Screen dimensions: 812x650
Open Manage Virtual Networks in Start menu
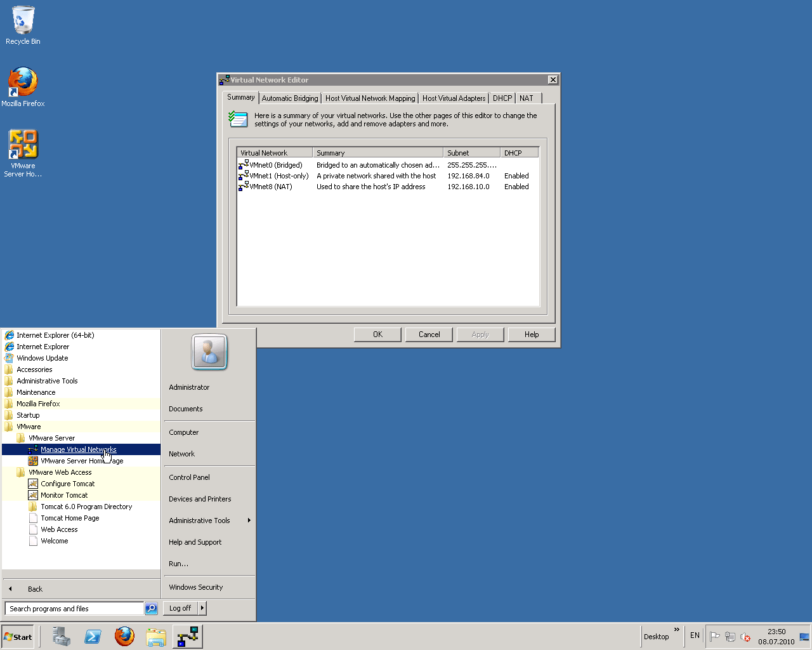81,449
